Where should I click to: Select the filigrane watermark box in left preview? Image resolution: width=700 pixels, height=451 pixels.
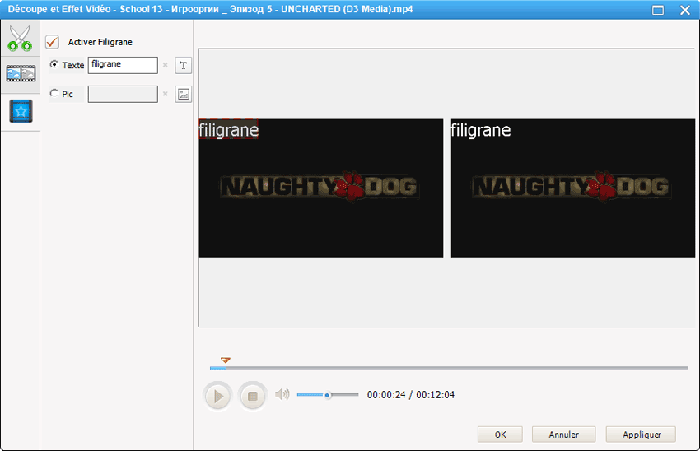click(x=229, y=129)
